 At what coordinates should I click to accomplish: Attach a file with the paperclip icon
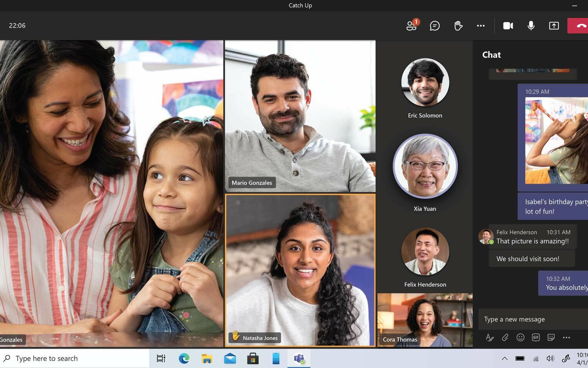[505, 337]
